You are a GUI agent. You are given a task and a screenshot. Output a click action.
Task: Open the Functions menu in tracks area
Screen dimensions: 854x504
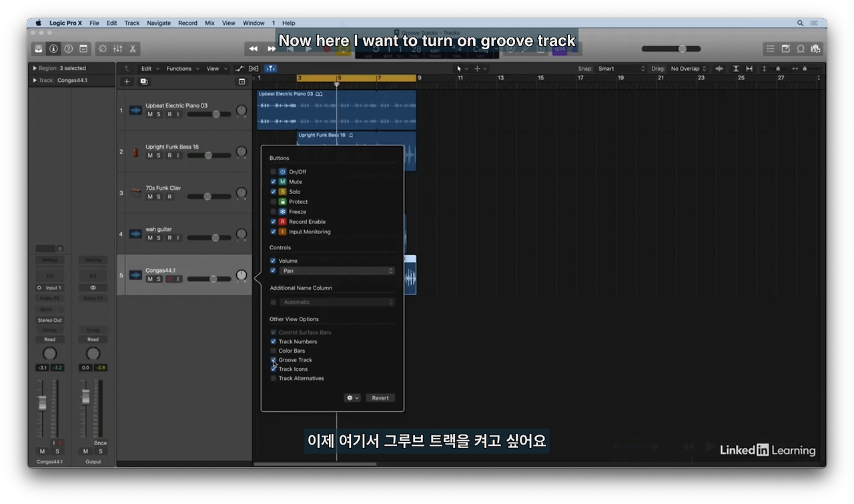(x=181, y=69)
